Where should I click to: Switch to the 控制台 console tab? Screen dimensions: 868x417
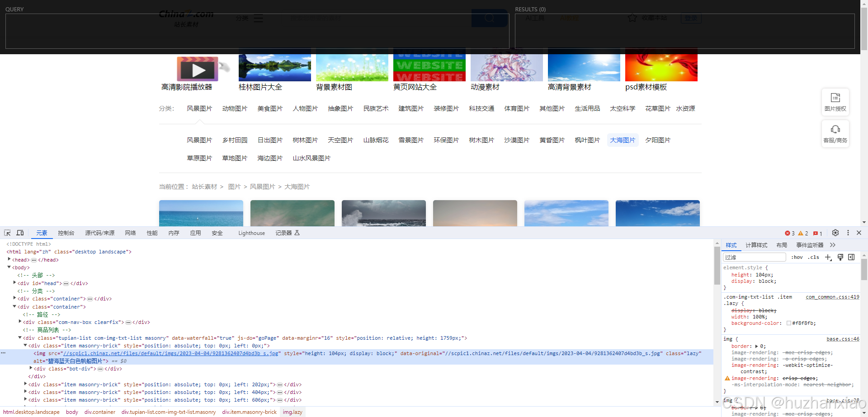(x=66, y=233)
